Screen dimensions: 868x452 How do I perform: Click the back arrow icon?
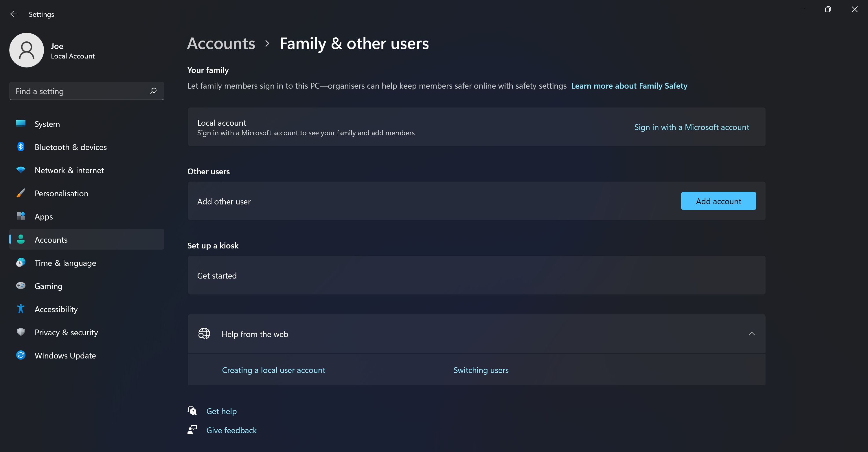[14, 14]
